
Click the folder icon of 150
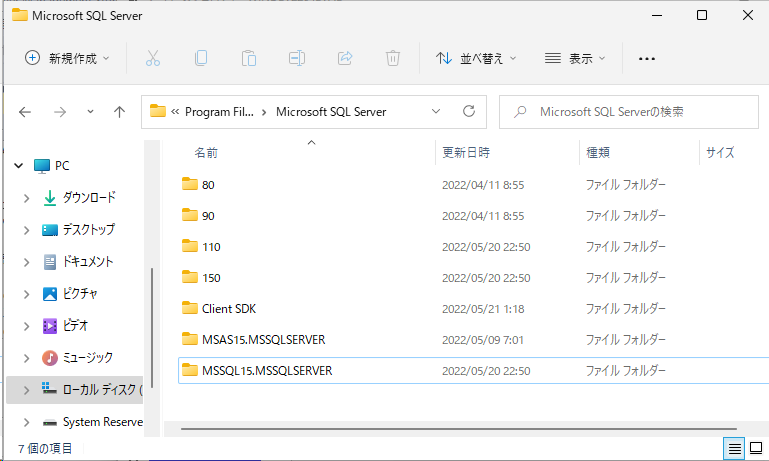(x=190, y=277)
